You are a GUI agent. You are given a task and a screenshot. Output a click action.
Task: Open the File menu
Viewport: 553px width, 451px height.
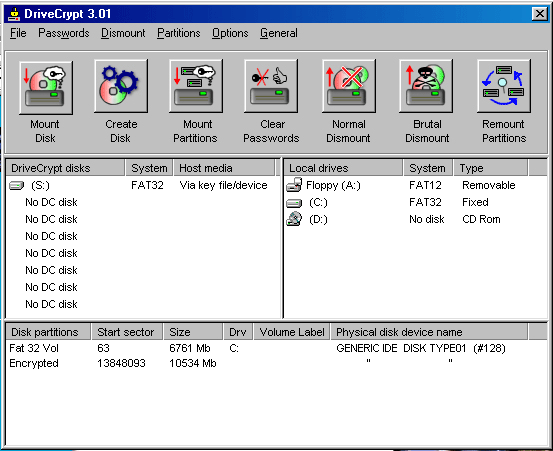tap(18, 33)
